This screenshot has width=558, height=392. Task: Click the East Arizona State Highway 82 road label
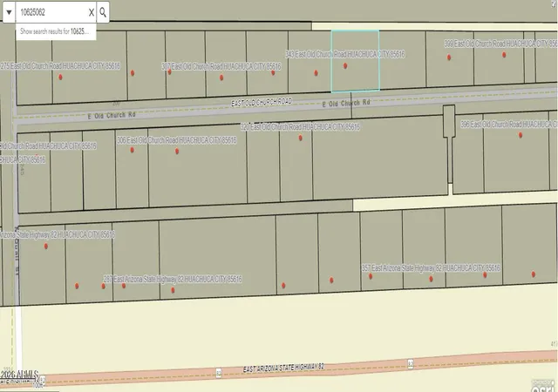click(283, 368)
